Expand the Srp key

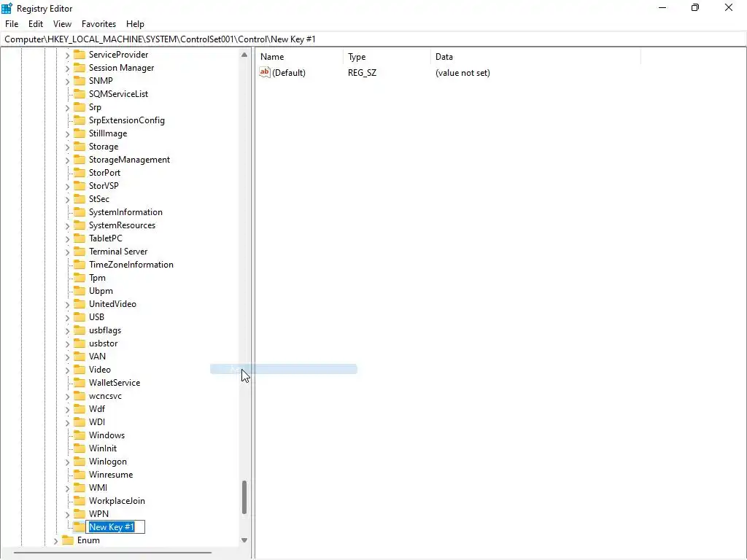tap(67, 108)
